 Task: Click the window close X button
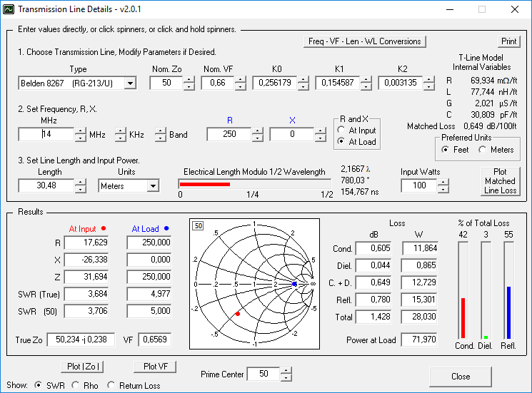(x=514, y=9)
